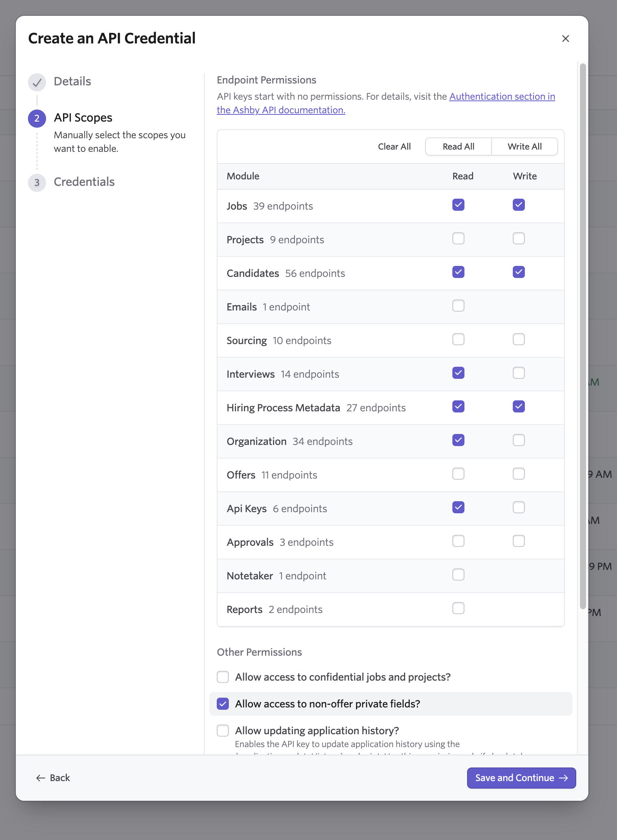
Task: Click the Details step checkmark icon
Action: click(37, 82)
